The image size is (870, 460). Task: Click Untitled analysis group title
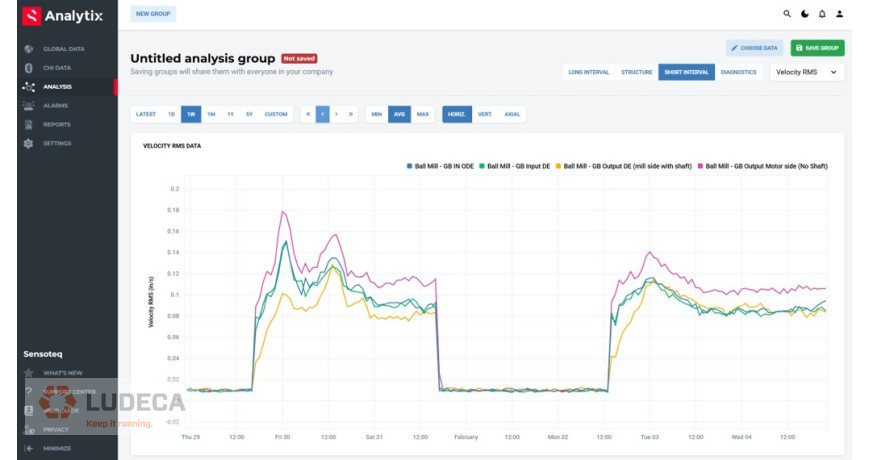click(203, 58)
